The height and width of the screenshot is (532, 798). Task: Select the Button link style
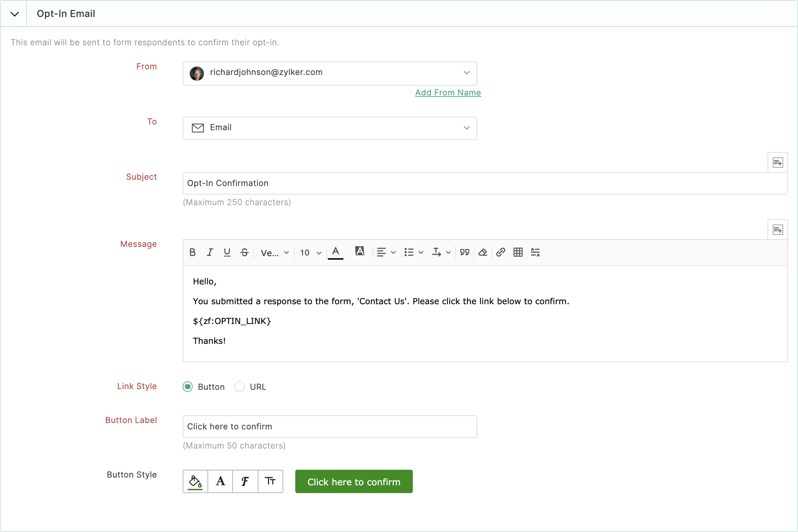[x=188, y=387]
